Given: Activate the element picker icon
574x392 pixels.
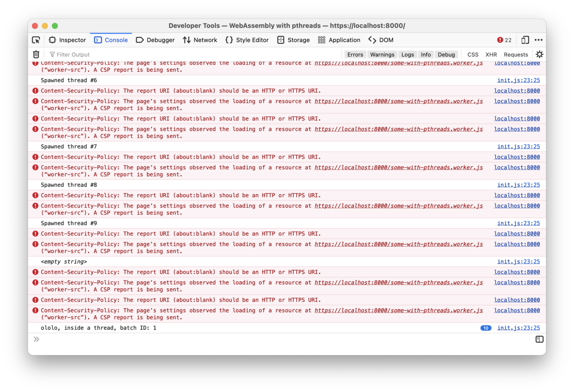Looking at the screenshot, I should pos(36,40).
